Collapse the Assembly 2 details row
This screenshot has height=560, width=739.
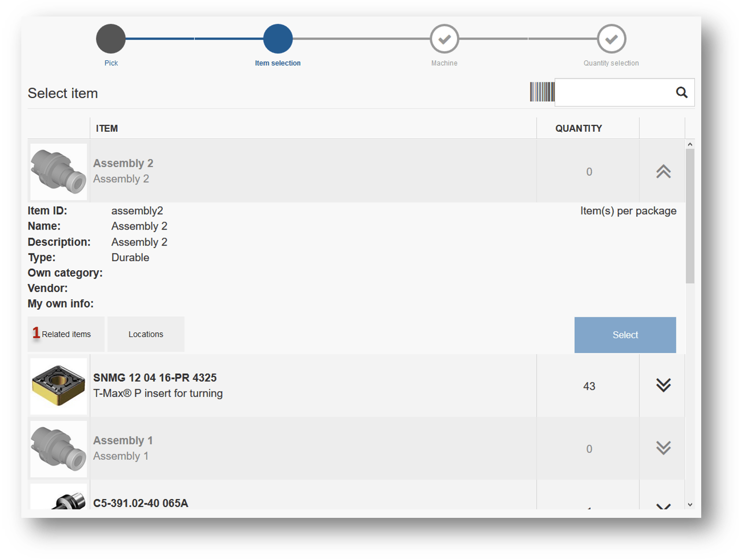pos(663,171)
